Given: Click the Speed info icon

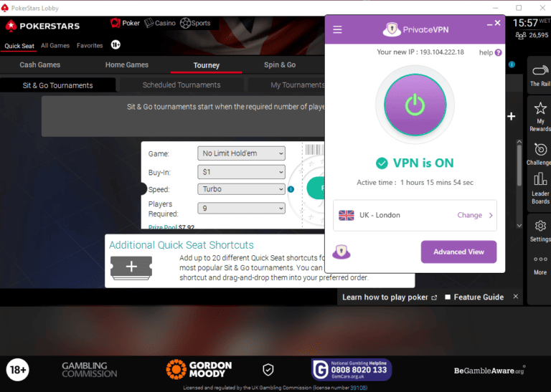Looking at the screenshot, I should 291,189.
